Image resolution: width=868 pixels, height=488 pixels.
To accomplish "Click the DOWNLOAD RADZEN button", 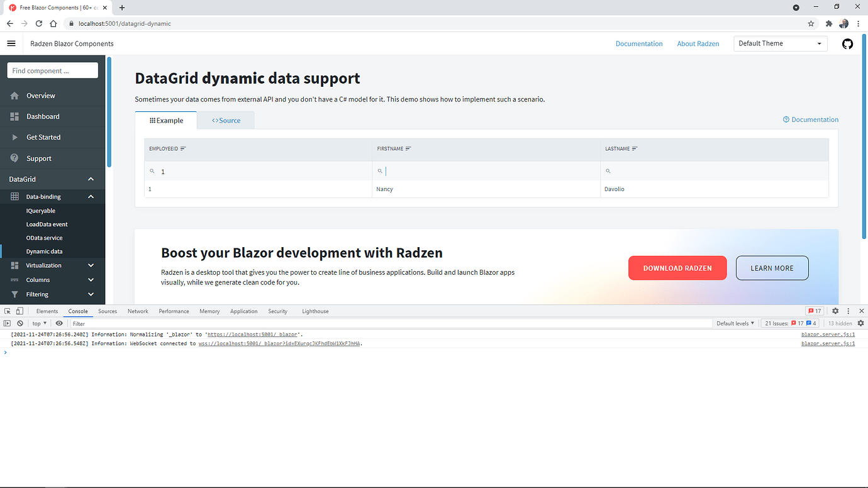I will pos(677,267).
